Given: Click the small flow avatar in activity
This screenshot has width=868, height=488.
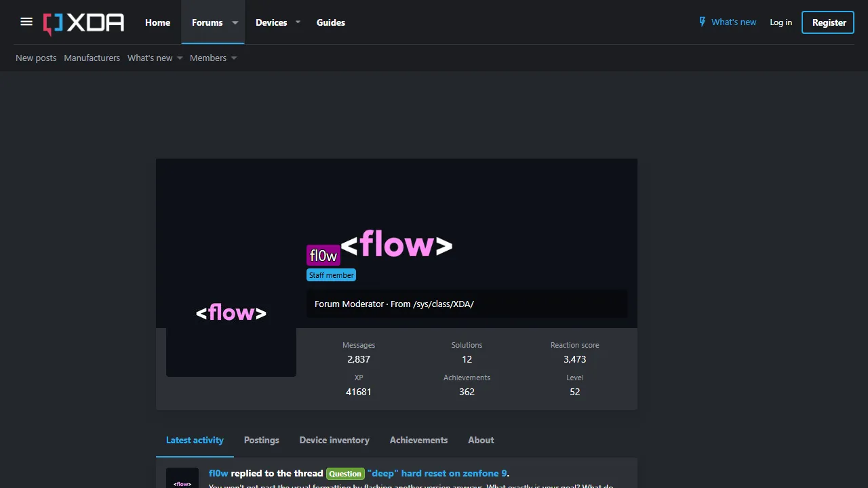Looking at the screenshot, I should coord(182,479).
